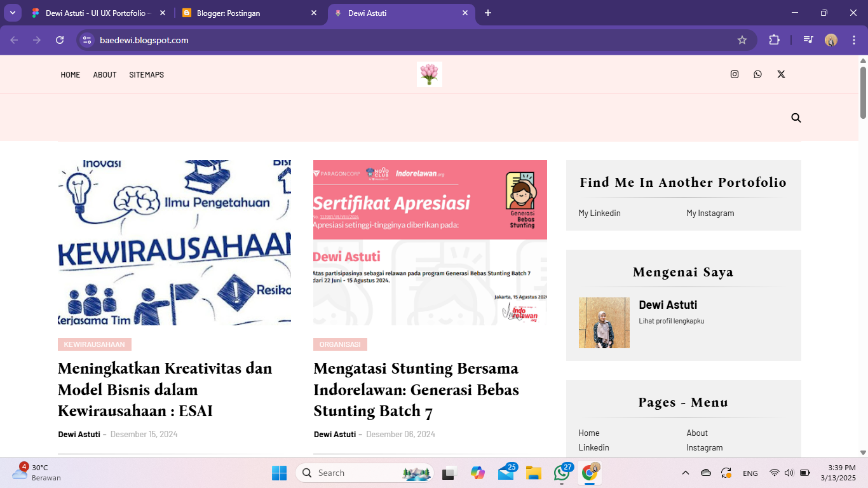868x488 pixels.
Task: Open the Windows Start menu
Action: [x=279, y=473]
